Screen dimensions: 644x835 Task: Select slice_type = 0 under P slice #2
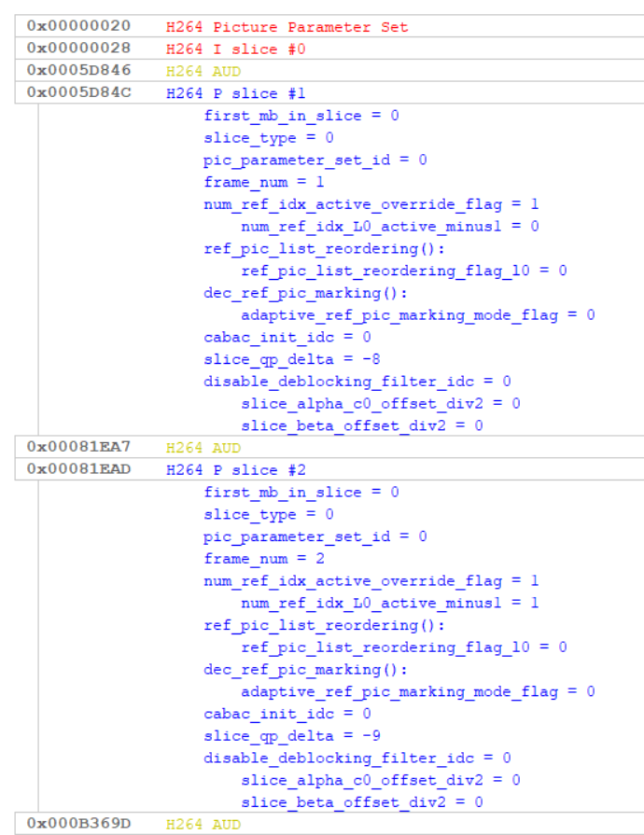tap(269, 514)
